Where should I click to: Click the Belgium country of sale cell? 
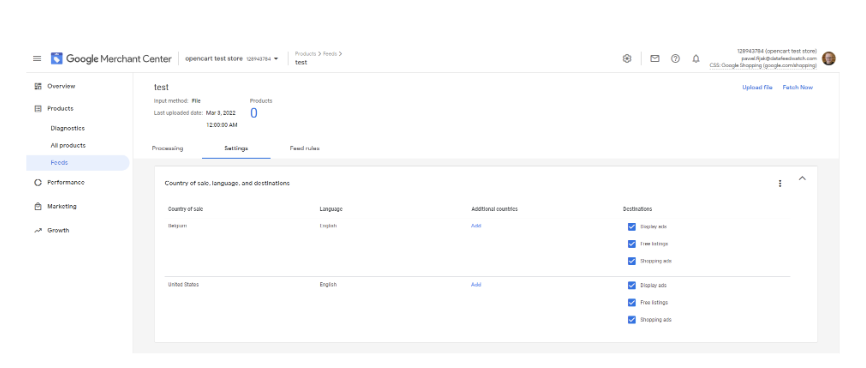[x=177, y=225]
